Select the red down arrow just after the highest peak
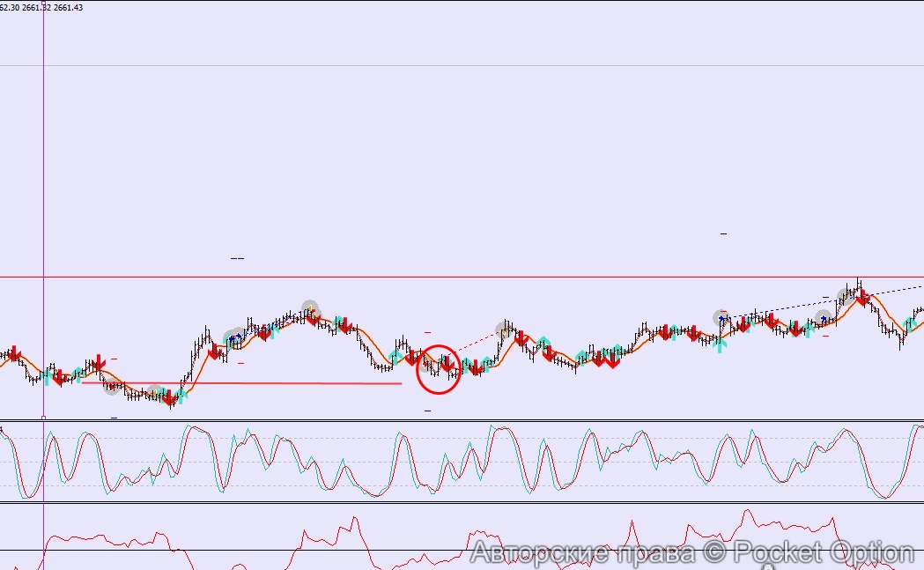The width and height of the screenshot is (924, 570). pyautogui.click(x=864, y=299)
